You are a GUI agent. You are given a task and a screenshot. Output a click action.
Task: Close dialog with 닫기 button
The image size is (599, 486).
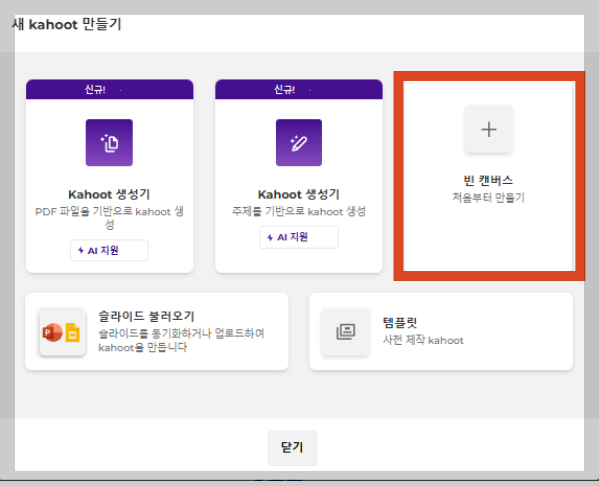pos(293,448)
